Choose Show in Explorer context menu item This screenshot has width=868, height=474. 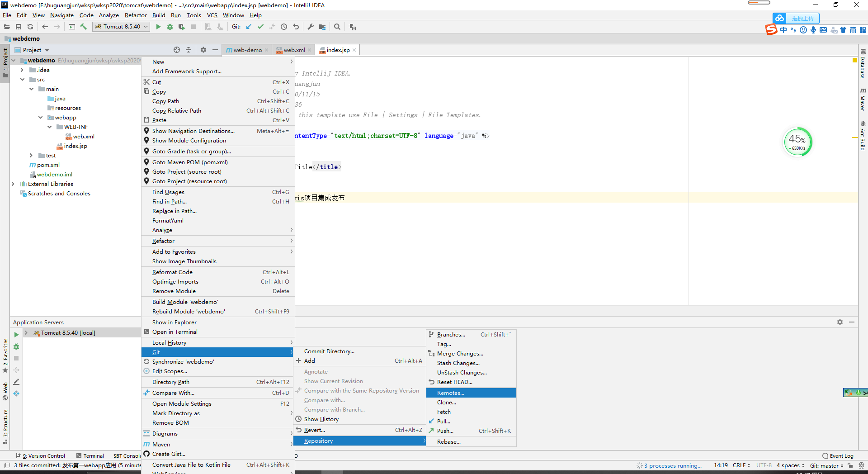(x=218, y=322)
